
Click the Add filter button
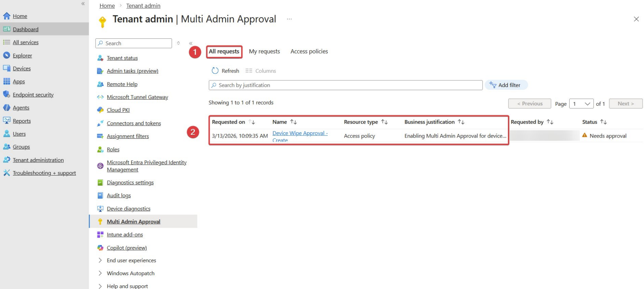coord(506,85)
